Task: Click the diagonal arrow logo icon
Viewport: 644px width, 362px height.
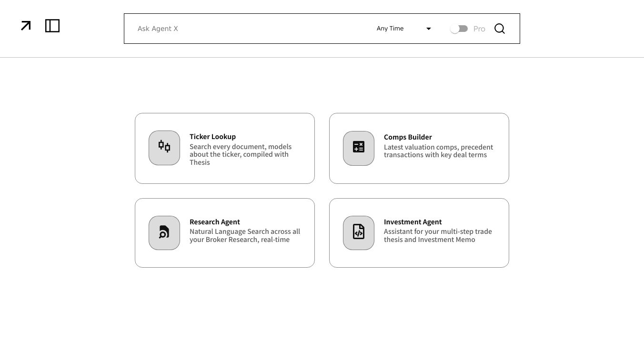Action: [x=26, y=26]
